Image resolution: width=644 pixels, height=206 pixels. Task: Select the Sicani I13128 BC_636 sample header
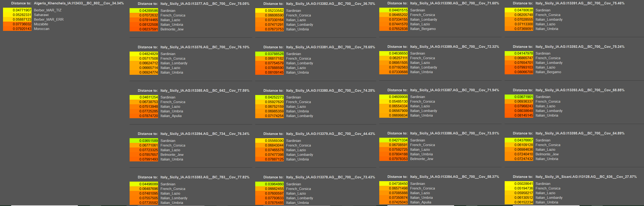[586, 177]
